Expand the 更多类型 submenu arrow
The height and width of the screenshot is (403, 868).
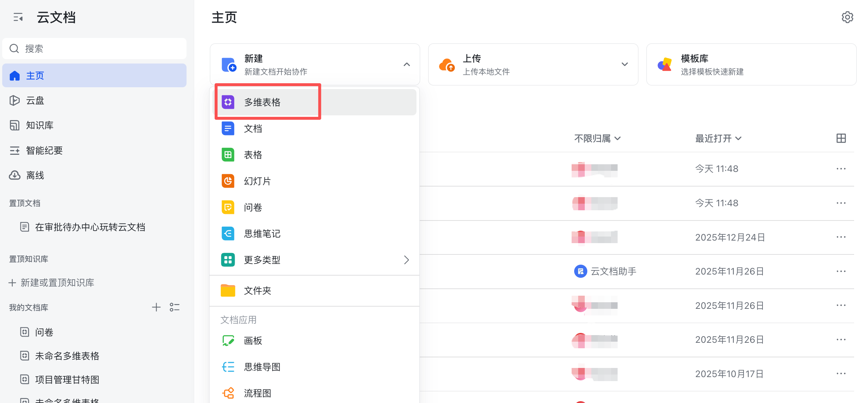406,260
